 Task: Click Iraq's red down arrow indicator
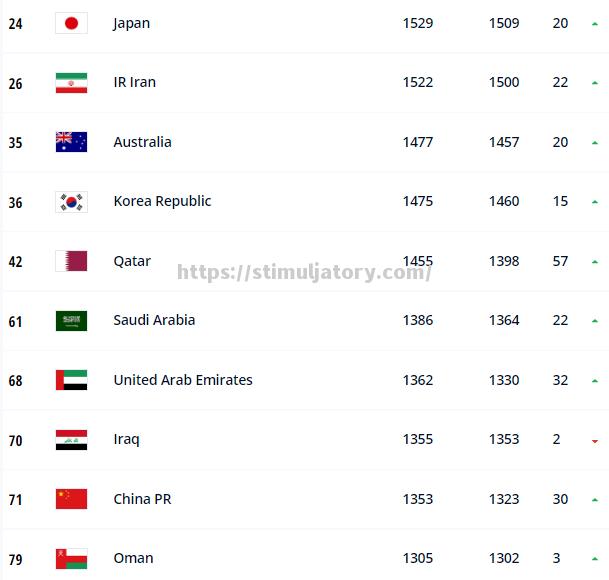595,441
